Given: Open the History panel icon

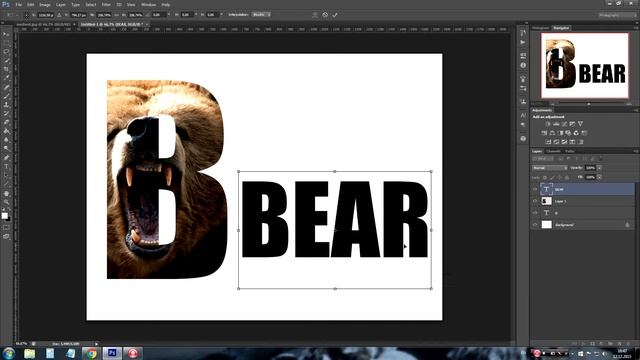Looking at the screenshot, I should [523, 33].
